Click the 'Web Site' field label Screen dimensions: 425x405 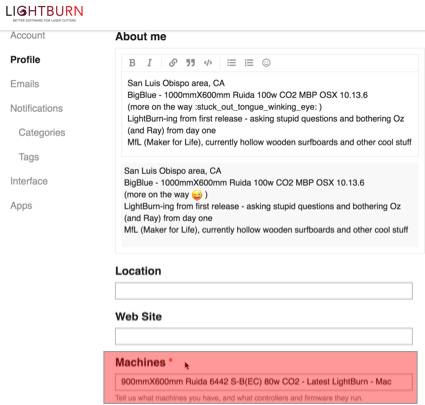tap(139, 316)
